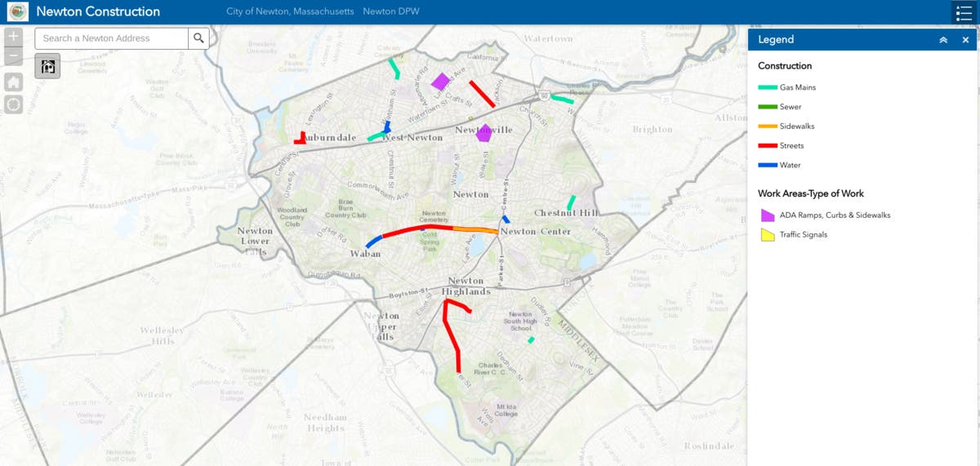Viewport: 980px width, 466px height.
Task: Zoom in on the map with plus button
Action: [x=13, y=37]
